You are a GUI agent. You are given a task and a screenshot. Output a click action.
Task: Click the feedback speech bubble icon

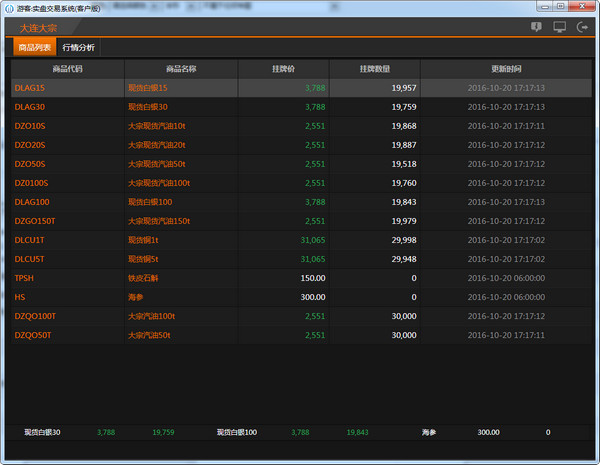536,27
